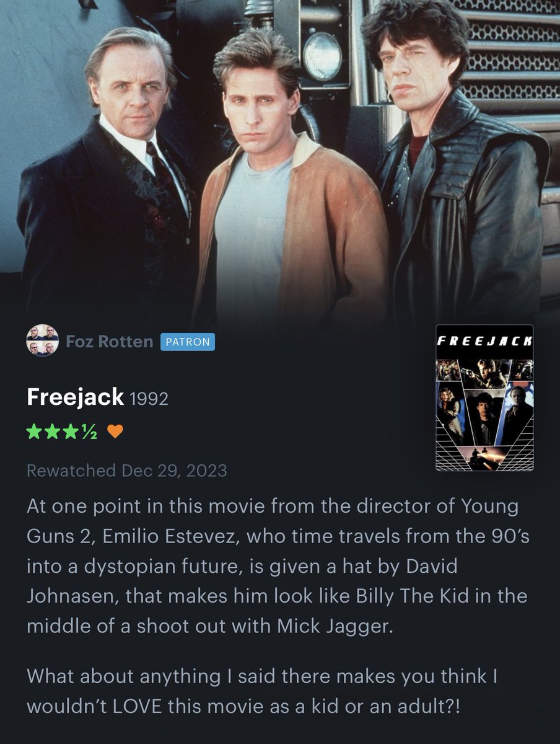
Task: Click the first green rating star
Action: click(34, 432)
